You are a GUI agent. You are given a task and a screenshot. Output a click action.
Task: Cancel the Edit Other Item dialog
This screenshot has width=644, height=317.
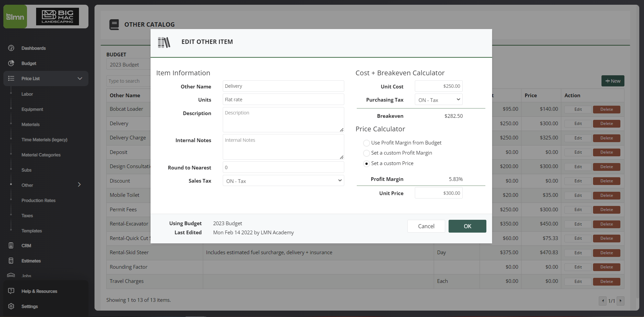pyautogui.click(x=426, y=226)
